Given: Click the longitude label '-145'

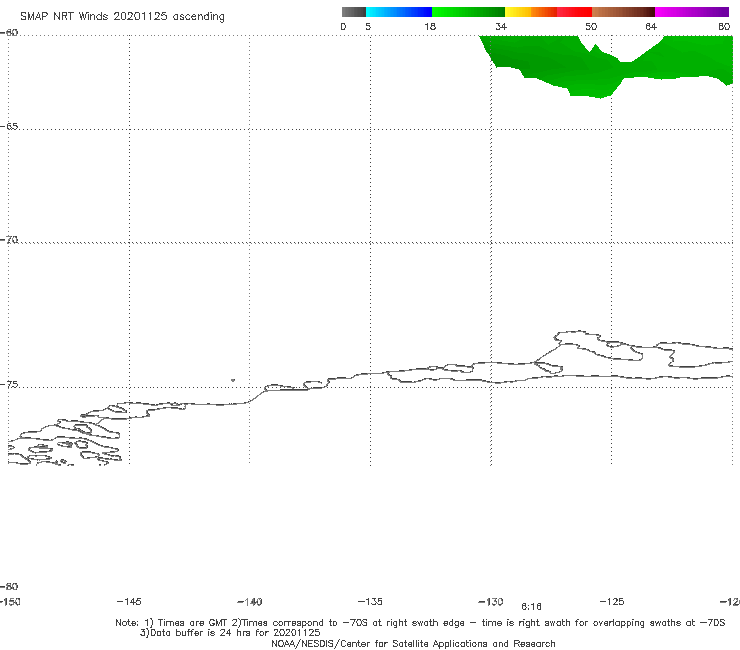Looking at the screenshot, I should click(129, 601).
